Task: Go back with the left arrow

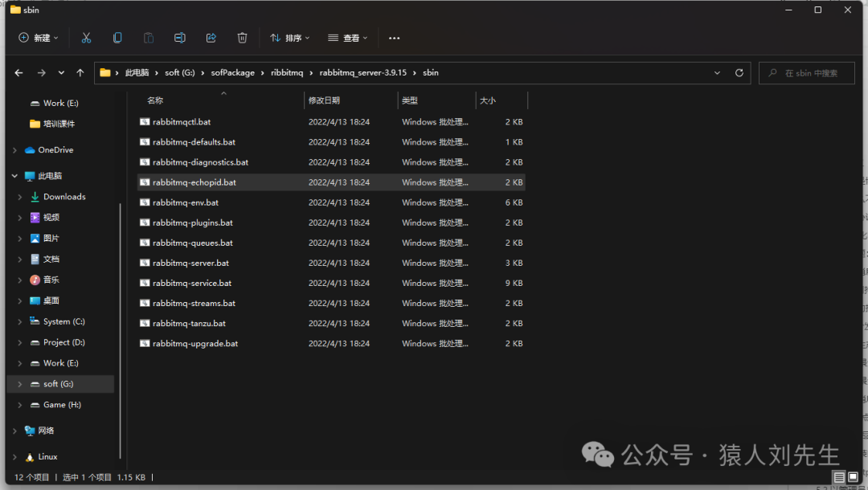Action: 18,72
